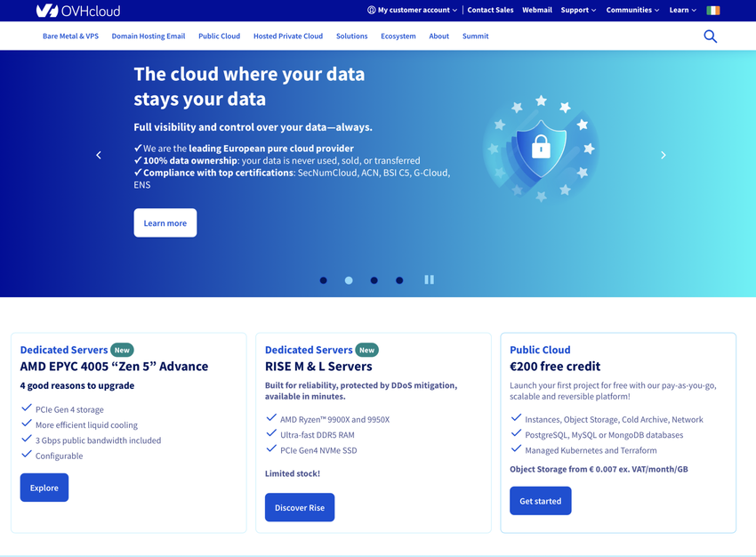Open the search magnifier icon
This screenshot has width=756, height=557.
pyautogui.click(x=710, y=36)
